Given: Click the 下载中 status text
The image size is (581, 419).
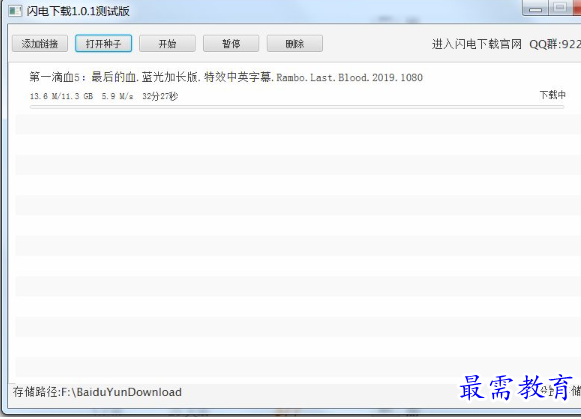Looking at the screenshot, I should tap(552, 95).
